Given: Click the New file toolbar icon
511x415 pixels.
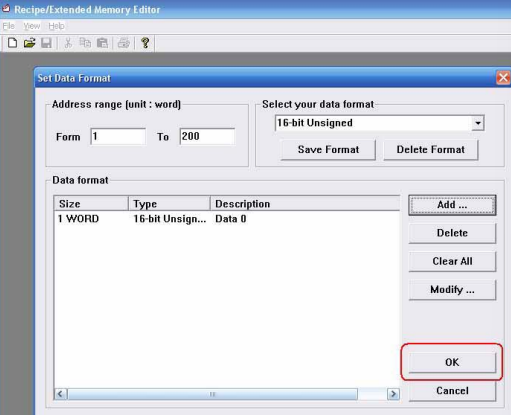Looking at the screenshot, I should 12,43.
